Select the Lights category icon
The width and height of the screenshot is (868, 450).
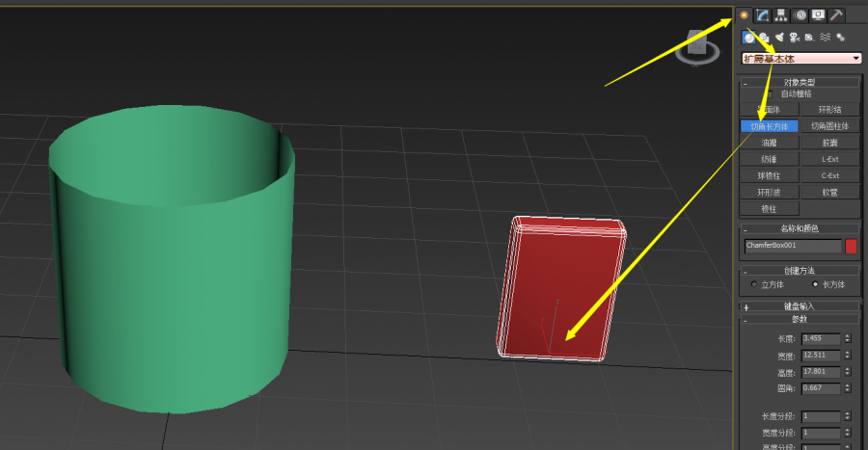[779, 38]
